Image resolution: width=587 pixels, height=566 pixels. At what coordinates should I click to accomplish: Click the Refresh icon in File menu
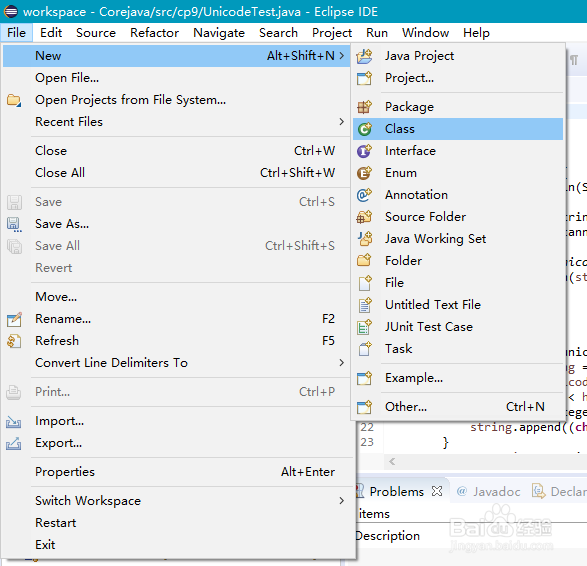click(x=14, y=341)
